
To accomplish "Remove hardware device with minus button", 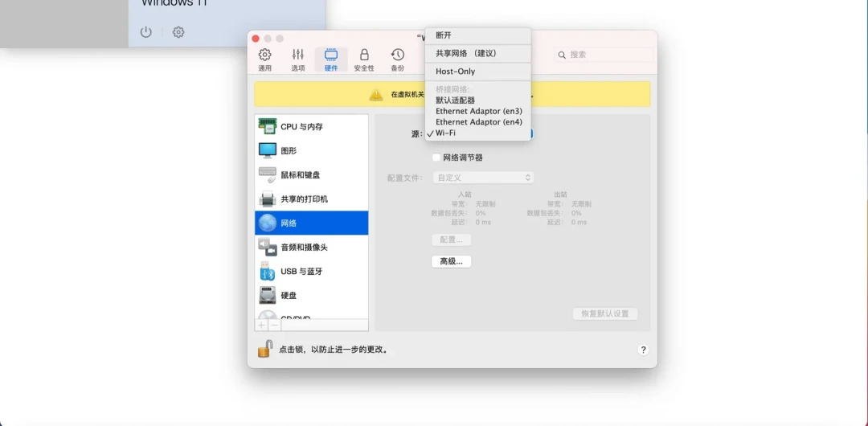I will tap(275, 325).
